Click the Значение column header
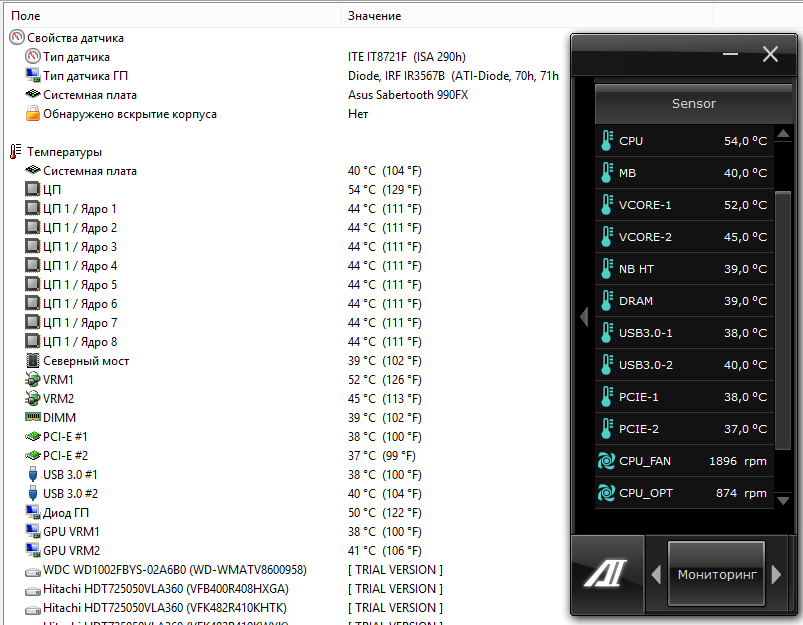 click(x=527, y=16)
